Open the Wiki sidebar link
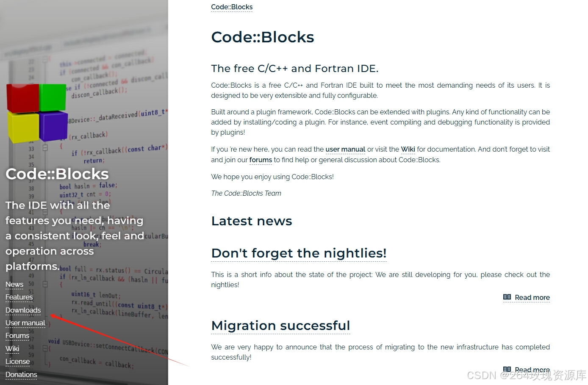 pos(12,349)
